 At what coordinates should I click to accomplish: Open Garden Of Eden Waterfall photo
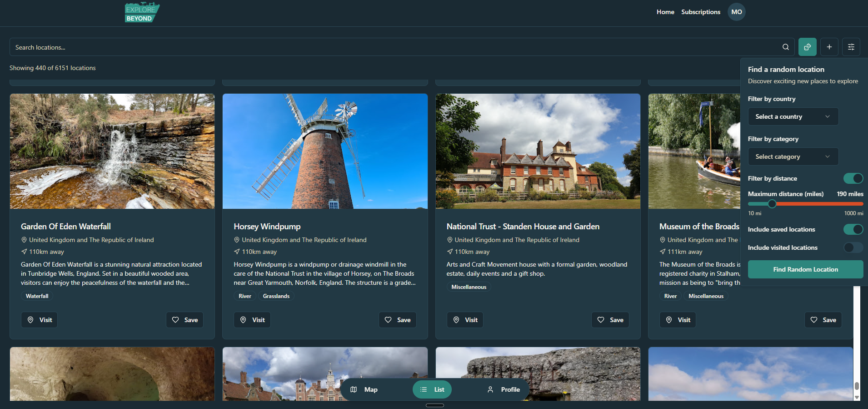click(112, 151)
